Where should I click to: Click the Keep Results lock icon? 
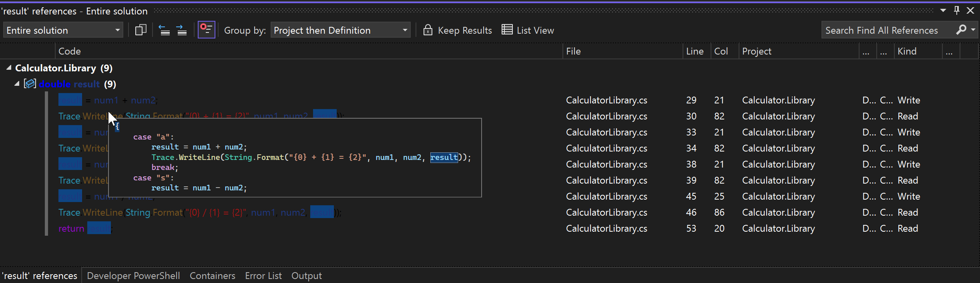click(428, 30)
